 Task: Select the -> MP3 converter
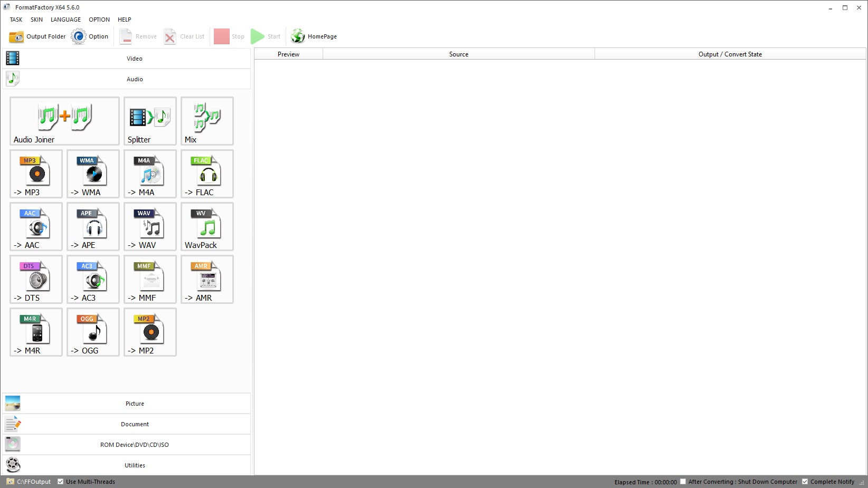click(x=36, y=174)
